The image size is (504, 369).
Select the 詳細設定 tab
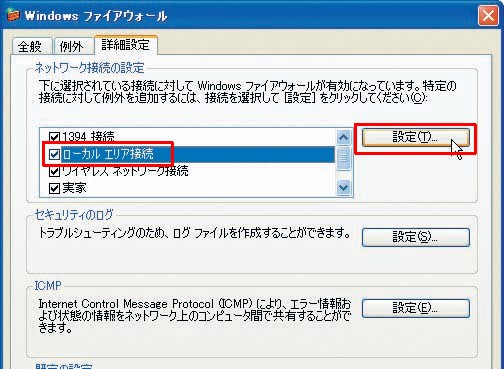click(126, 44)
